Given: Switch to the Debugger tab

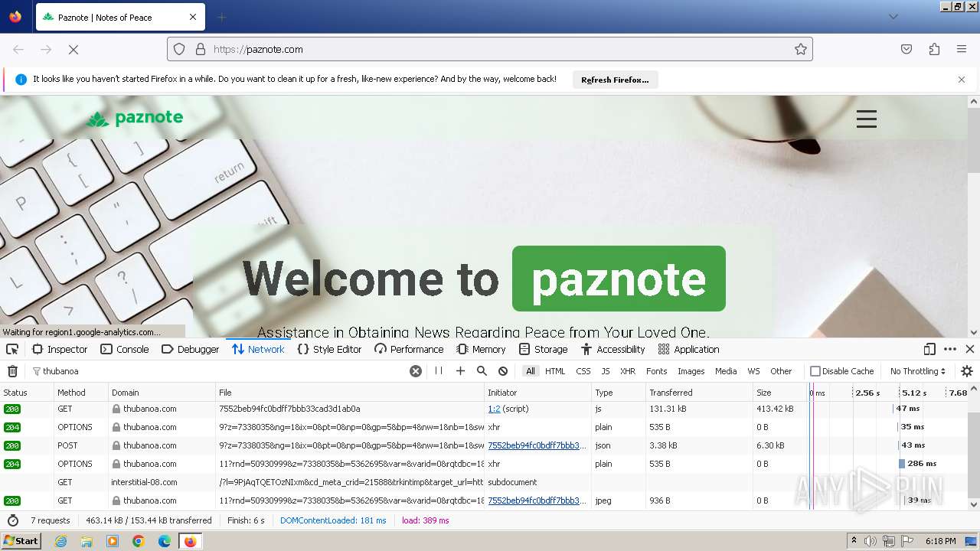Looking at the screenshot, I should (191, 349).
